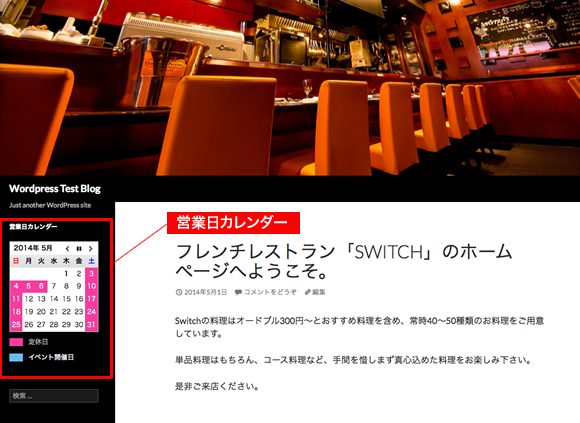This screenshot has height=423, width=580.
Task: Select holiday day 31 in the calendar
Action: tap(91, 325)
